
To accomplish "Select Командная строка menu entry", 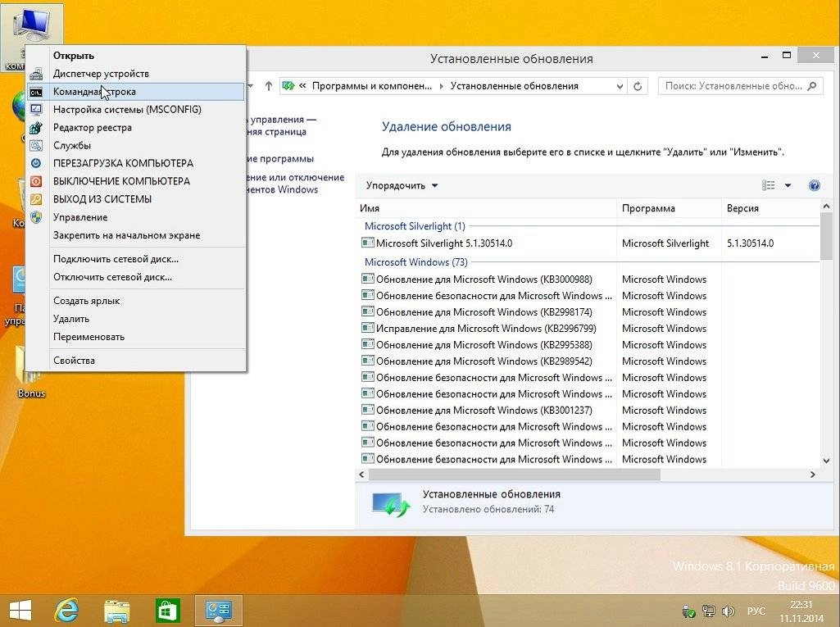I will (x=137, y=92).
